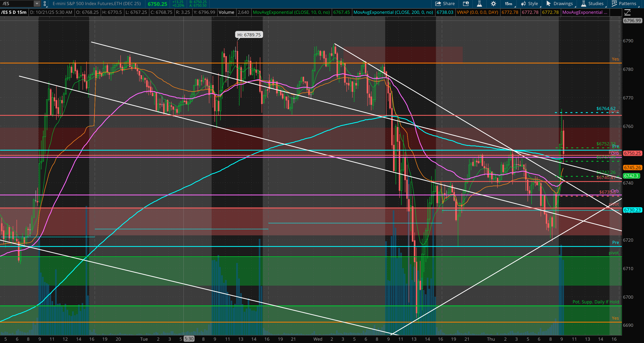The image size is (644, 343).
Task: Click the symbol link chain icon
Action: 45,4
